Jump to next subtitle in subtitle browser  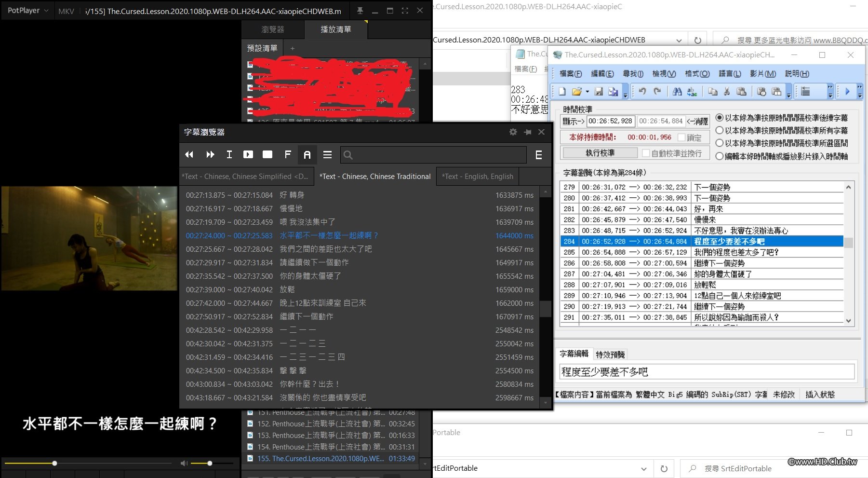210,155
